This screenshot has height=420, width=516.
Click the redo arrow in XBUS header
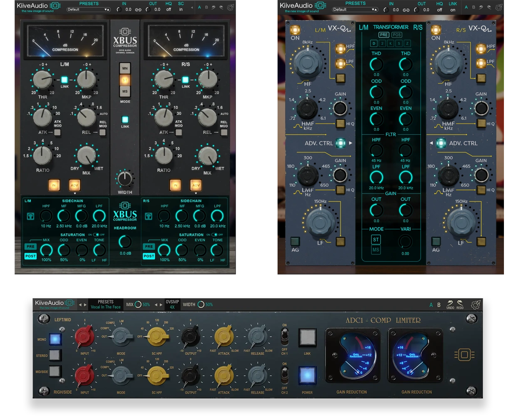221,7
